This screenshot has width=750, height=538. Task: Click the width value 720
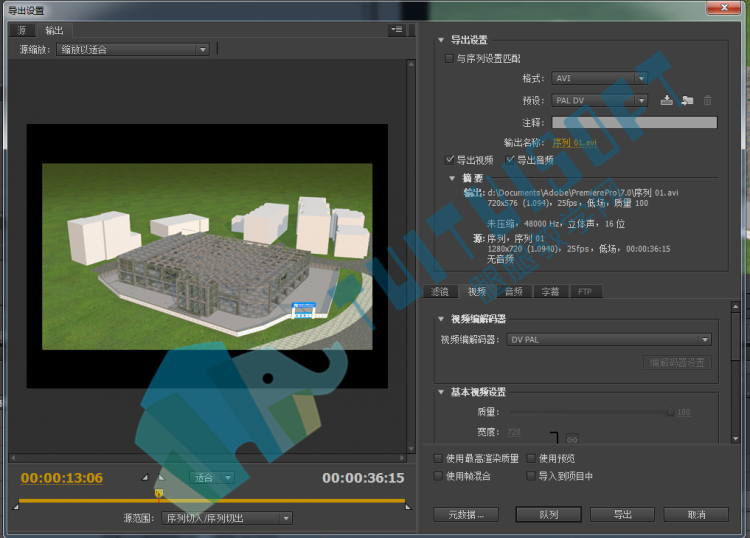point(514,432)
